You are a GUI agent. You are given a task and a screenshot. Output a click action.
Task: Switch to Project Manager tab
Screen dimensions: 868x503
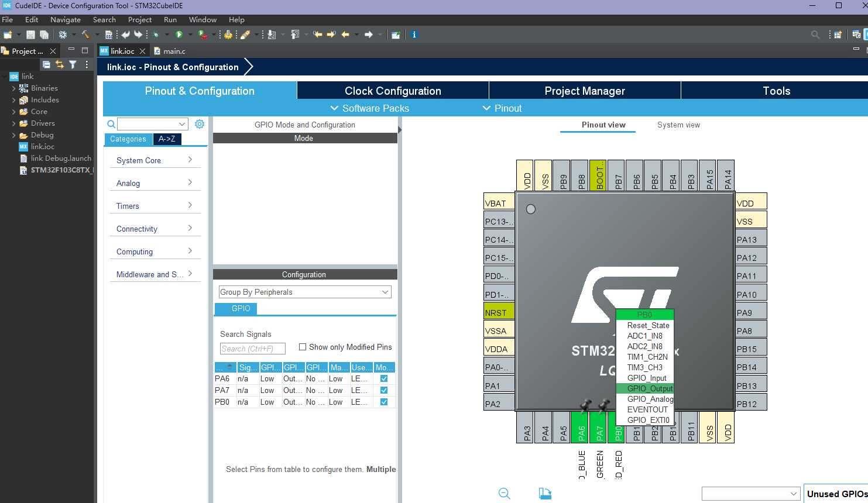click(585, 91)
